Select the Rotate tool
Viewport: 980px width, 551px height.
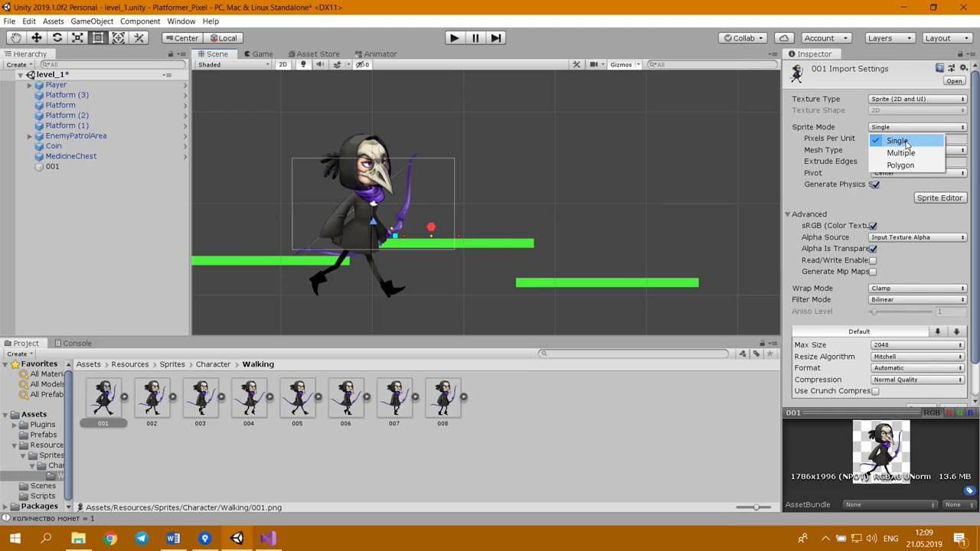pos(57,37)
